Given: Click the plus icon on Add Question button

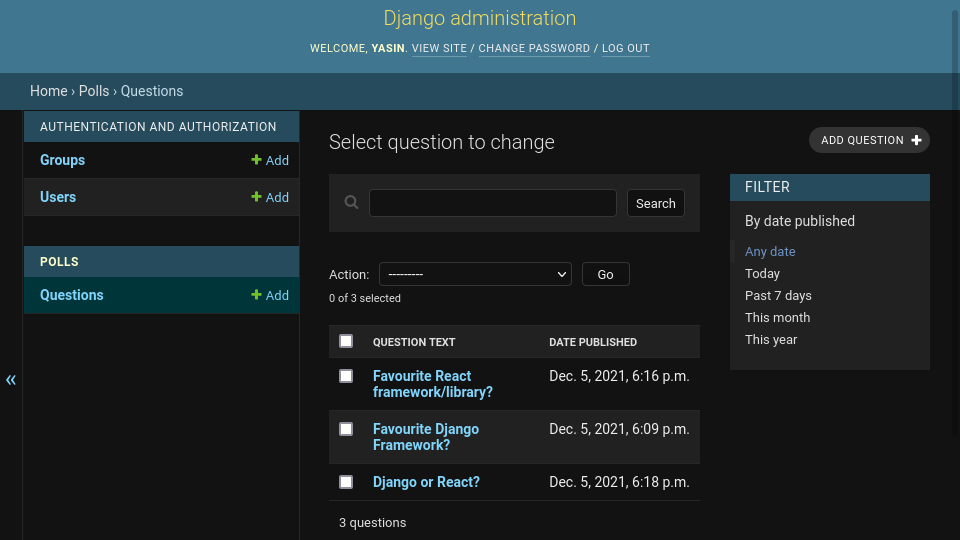Looking at the screenshot, I should tap(916, 141).
